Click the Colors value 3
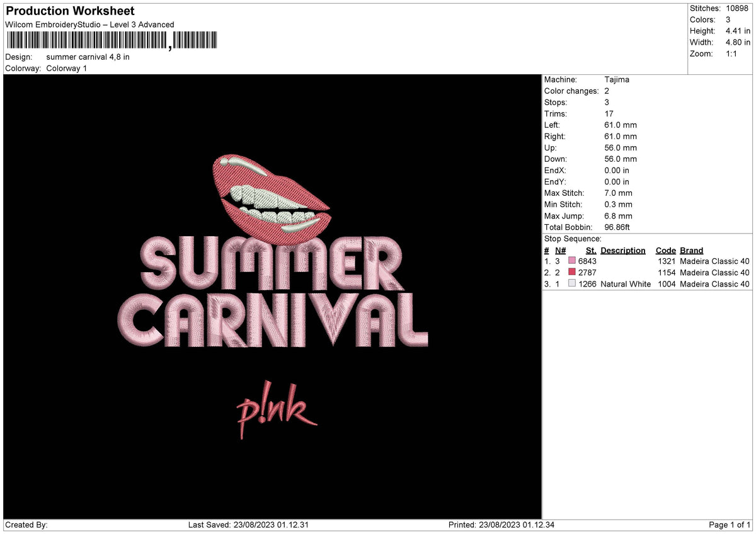756x534 pixels. pyautogui.click(x=728, y=20)
